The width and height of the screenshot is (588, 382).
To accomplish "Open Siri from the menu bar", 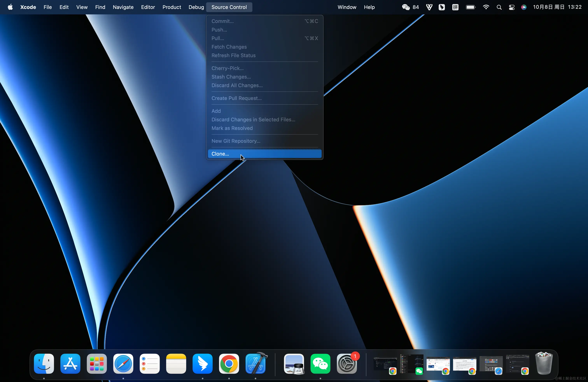I will (x=524, y=7).
